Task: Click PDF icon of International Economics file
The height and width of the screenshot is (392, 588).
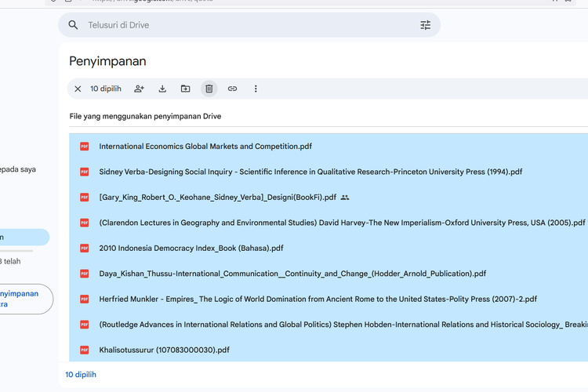Action: (85, 147)
